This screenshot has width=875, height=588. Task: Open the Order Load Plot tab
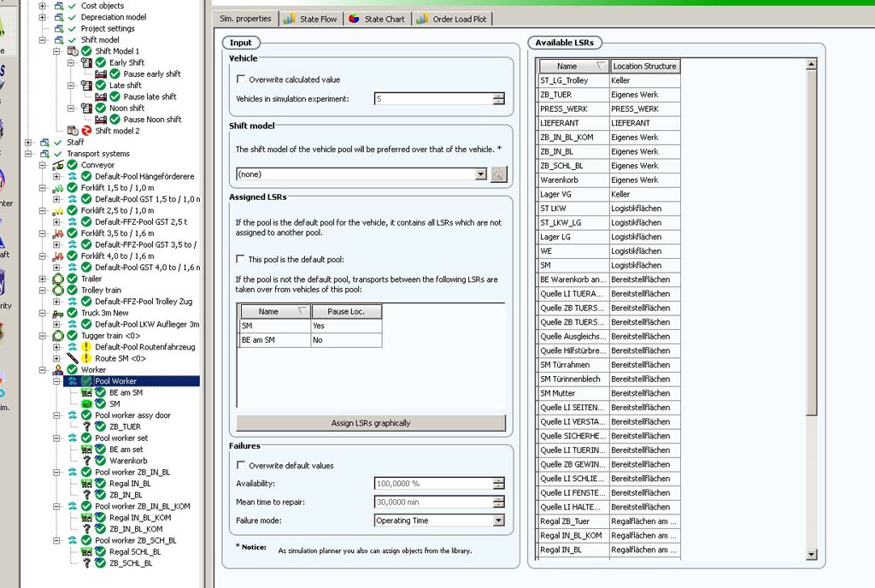click(452, 19)
